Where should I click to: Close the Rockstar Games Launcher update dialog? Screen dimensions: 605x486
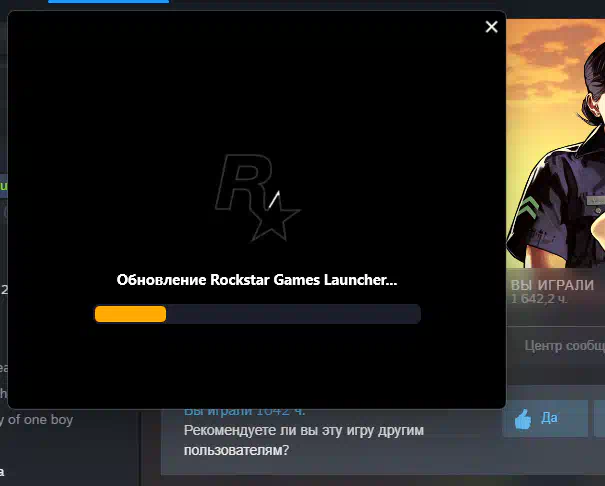[x=491, y=27]
